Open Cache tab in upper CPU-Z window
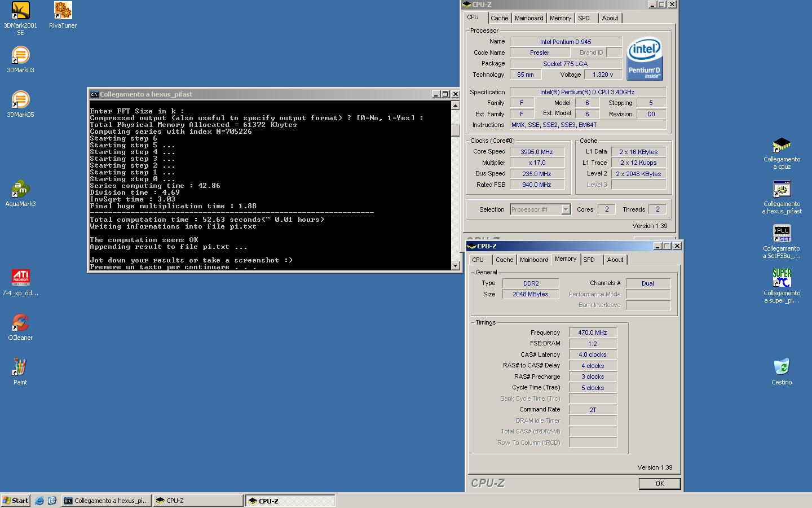Image resolution: width=812 pixels, height=508 pixels. [499, 18]
